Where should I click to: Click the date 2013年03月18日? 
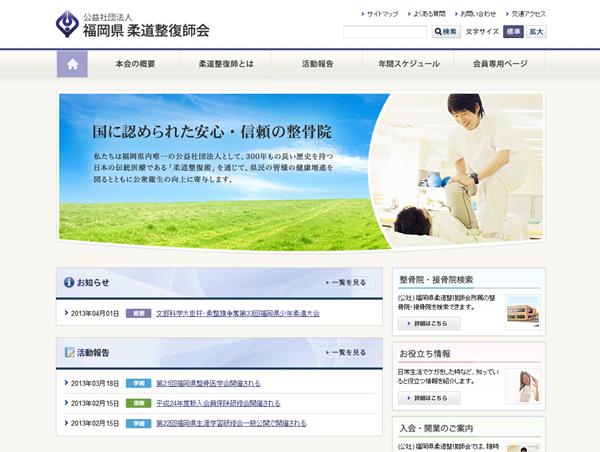pos(95,383)
